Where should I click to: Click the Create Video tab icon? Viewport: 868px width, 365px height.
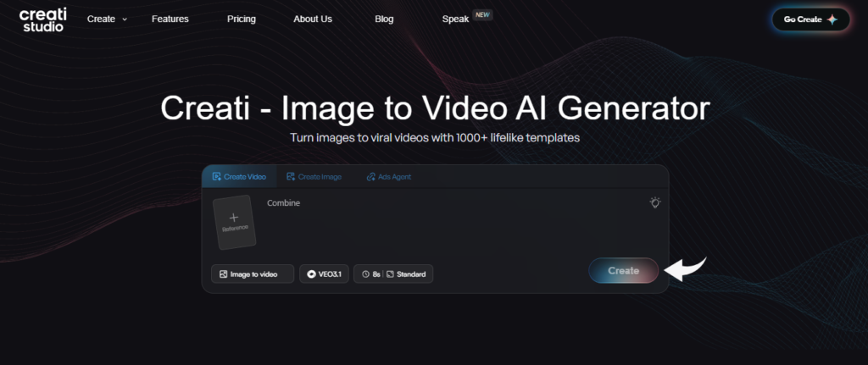tap(217, 177)
